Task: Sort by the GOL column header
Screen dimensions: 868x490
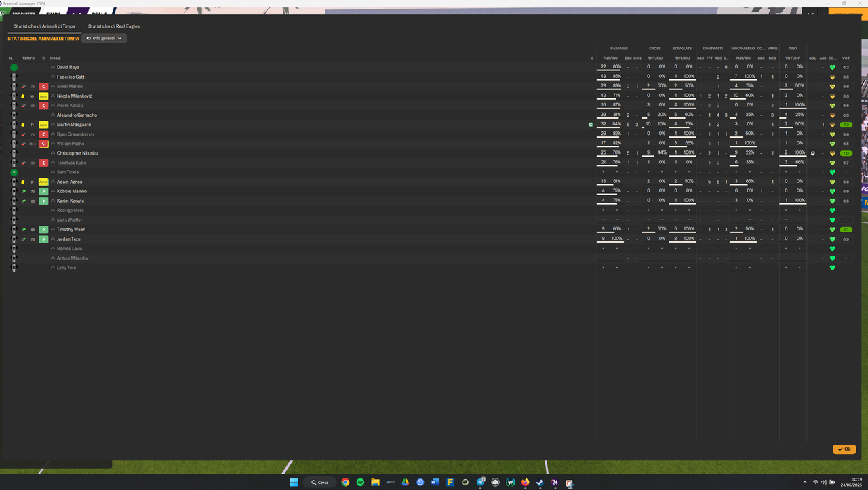Action: pyautogui.click(x=812, y=58)
